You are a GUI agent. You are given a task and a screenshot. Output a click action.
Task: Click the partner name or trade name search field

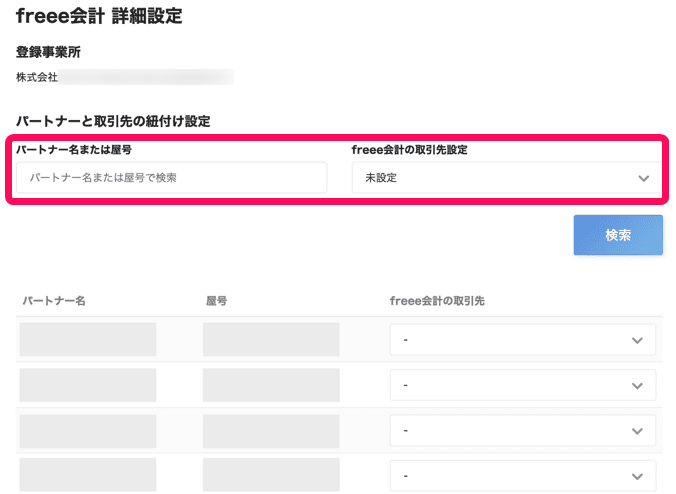(x=171, y=178)
